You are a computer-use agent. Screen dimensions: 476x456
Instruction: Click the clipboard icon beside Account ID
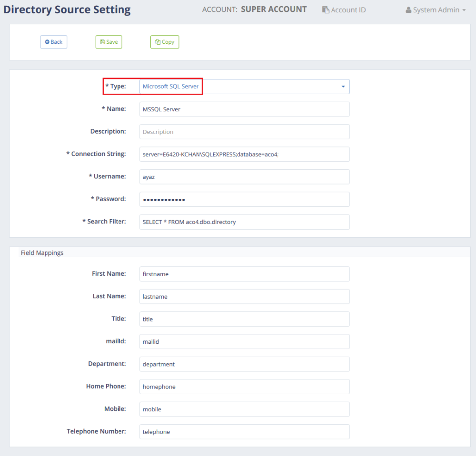pos(326,9)
